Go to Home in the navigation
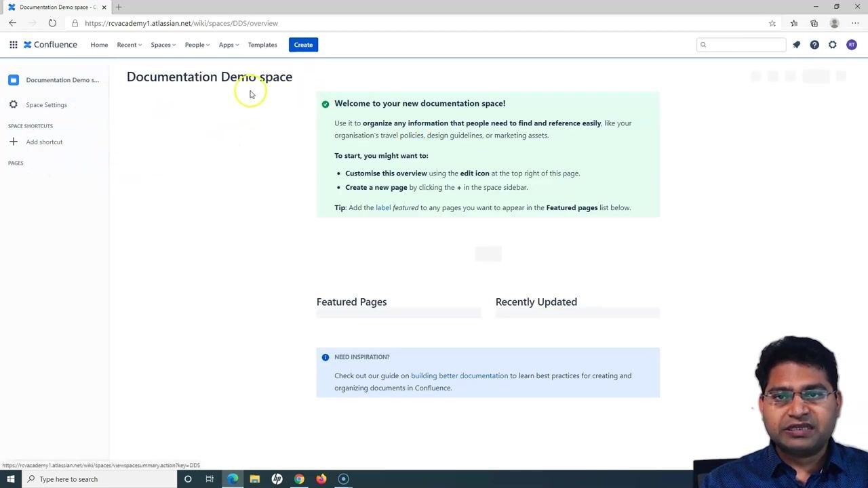The height and width of the screenshot is (488, 868). [x=99, y=45]
